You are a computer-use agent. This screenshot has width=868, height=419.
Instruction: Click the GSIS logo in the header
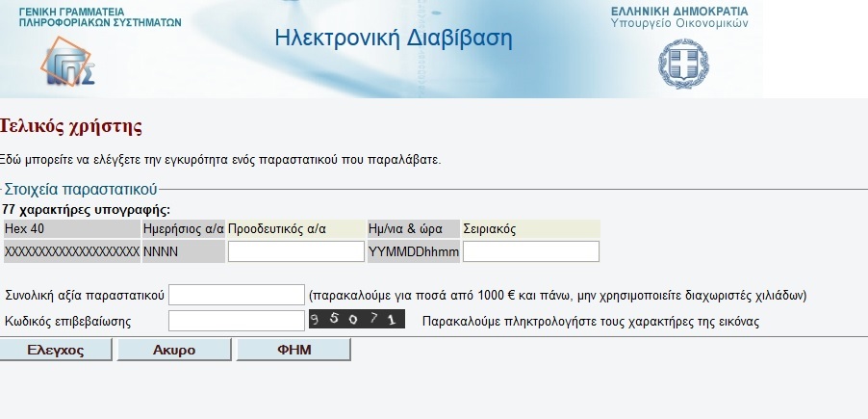tap(66, 62)
